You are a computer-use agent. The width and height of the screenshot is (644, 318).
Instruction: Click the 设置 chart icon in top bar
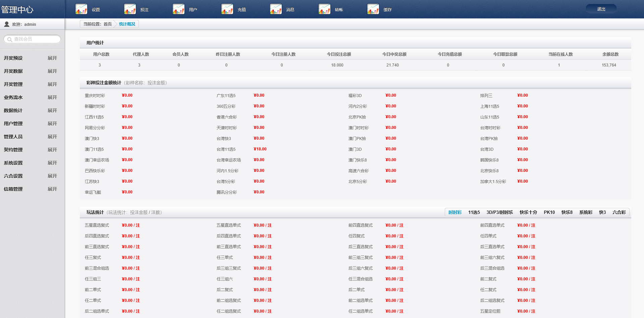click(x=81, y=9)
